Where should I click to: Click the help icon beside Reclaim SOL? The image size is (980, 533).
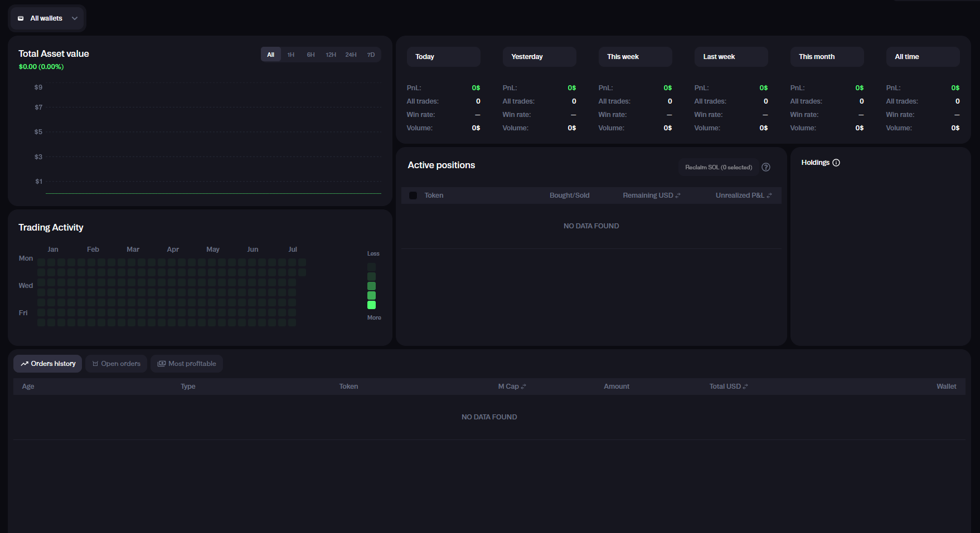click(766, 167)
